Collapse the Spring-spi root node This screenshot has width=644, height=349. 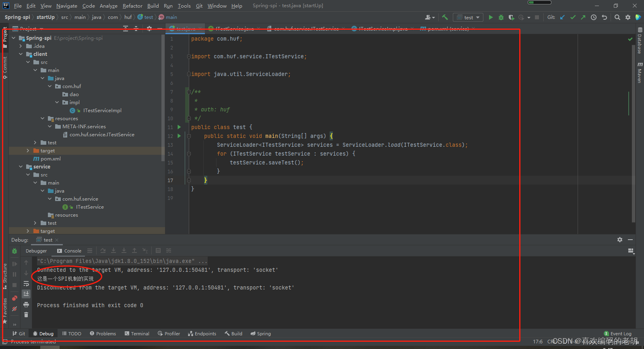[14, 38]
